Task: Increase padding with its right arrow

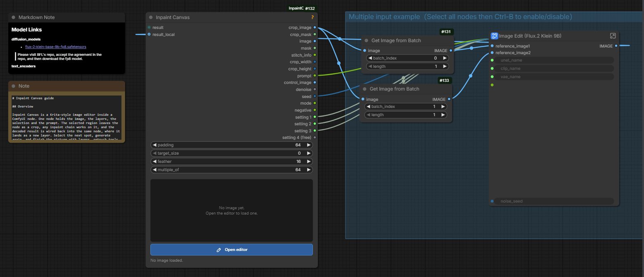Action: [308, 145]
